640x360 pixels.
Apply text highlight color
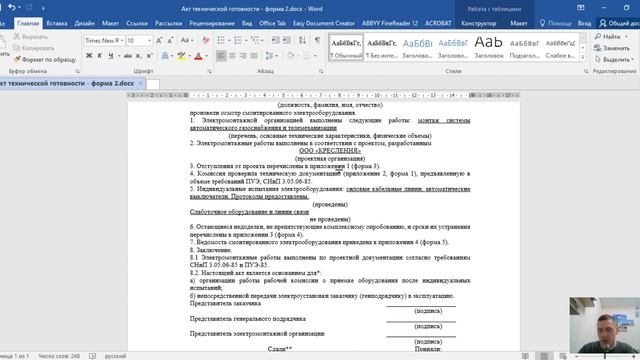point(181,56)
